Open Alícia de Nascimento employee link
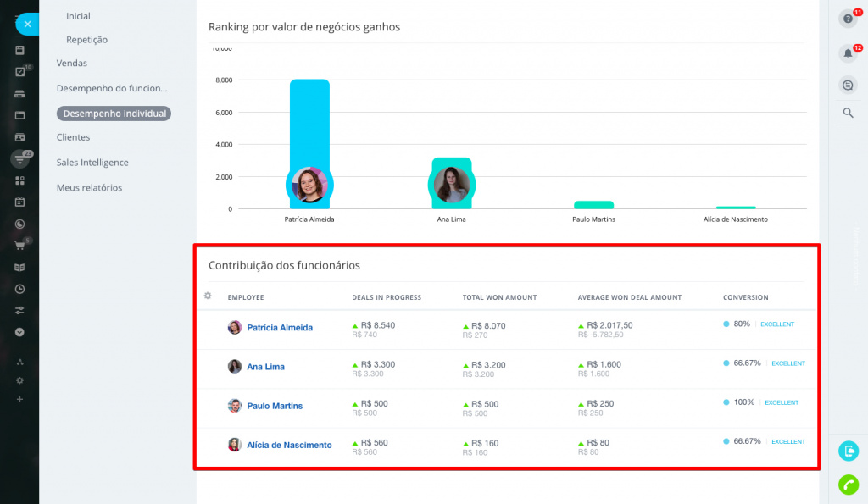 (290, 446)
